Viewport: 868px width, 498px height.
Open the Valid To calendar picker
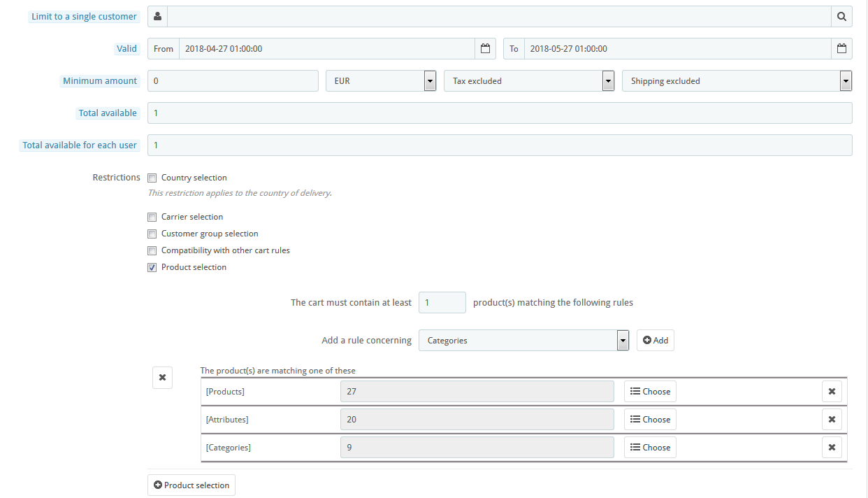tap(841, 49)
